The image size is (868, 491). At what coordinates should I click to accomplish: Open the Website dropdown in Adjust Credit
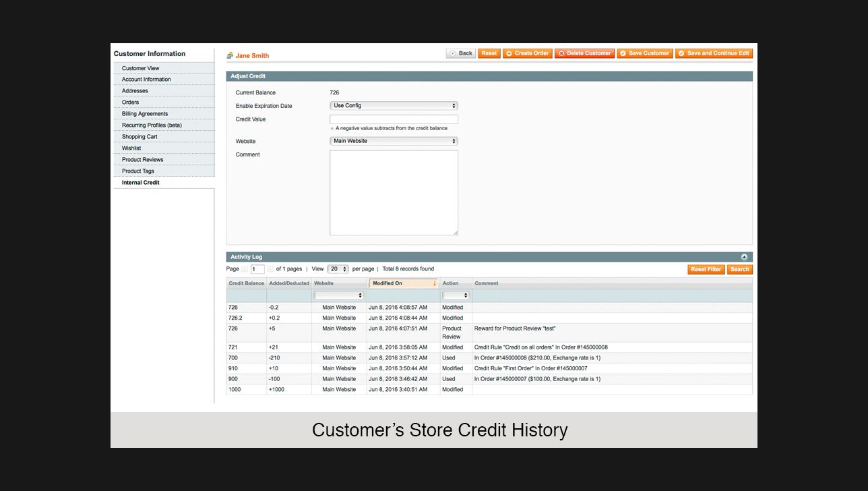pos(394,141)
